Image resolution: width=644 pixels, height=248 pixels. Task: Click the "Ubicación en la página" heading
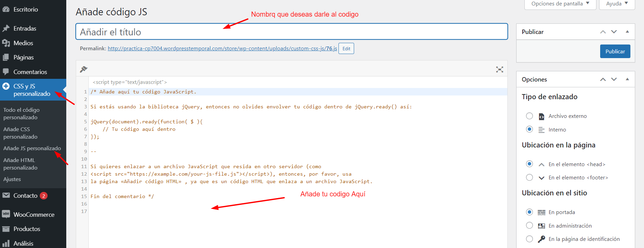click(558, 145)
